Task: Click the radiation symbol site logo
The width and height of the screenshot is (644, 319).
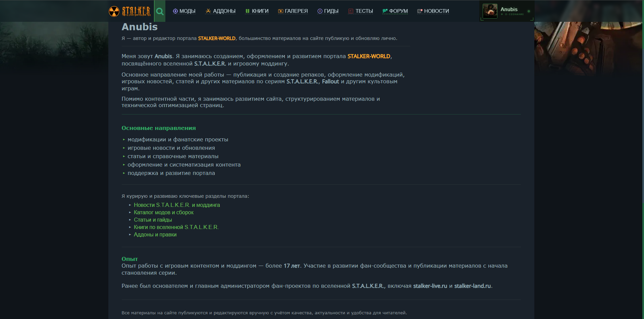Action: [114, 11]
